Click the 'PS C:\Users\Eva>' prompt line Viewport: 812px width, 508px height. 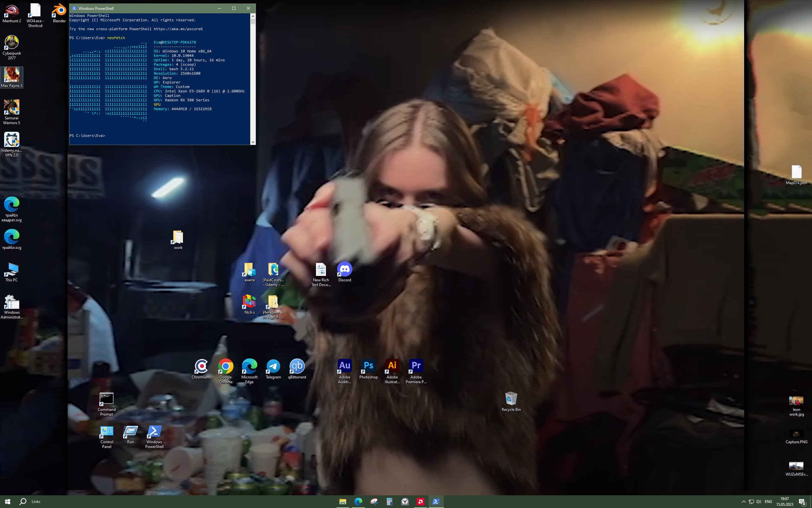[87, 136]
